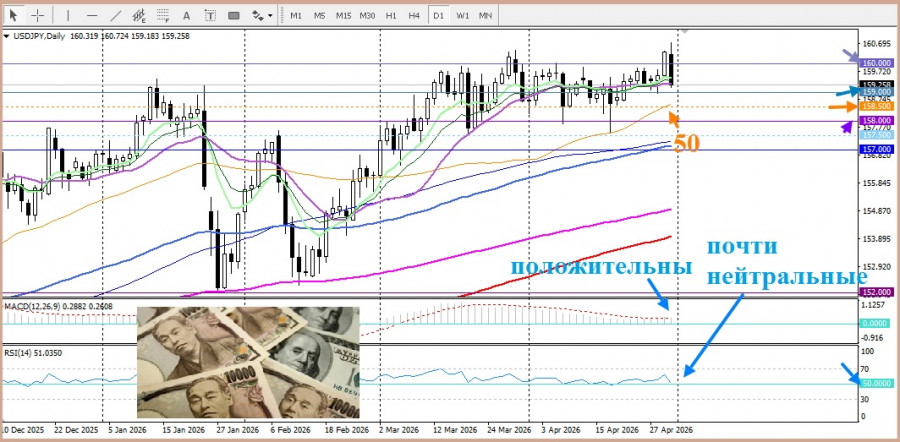
Task: Click the 6 Feb 2026 date label
Action: 290,429
